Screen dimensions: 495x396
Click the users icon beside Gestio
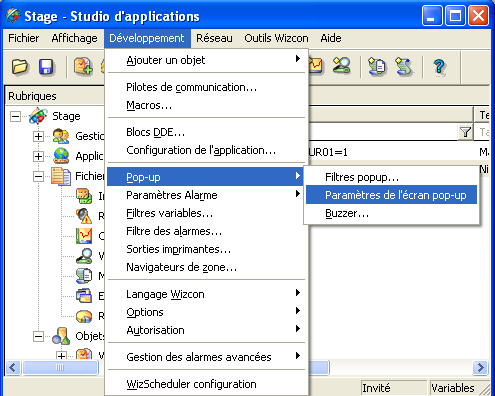[x=61, y=136]
